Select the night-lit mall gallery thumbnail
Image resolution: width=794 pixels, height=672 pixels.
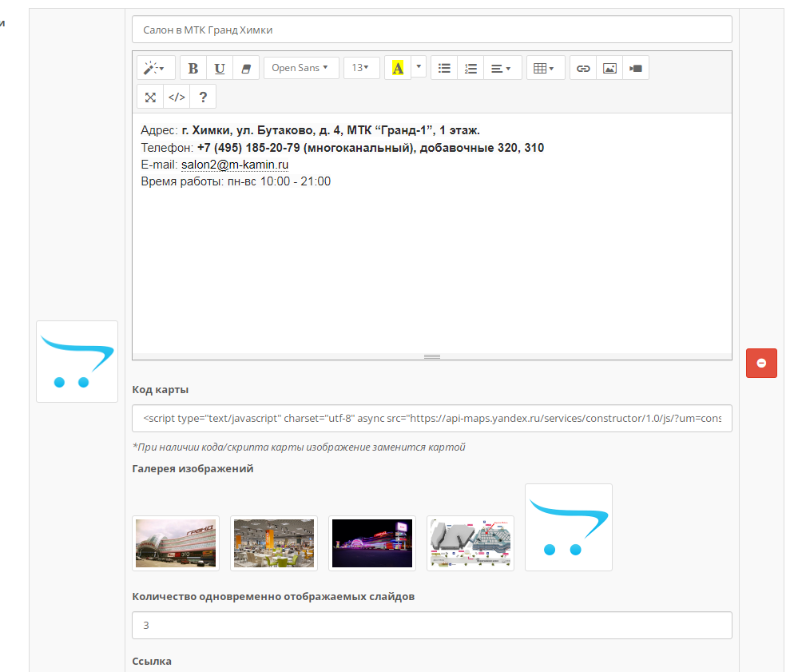point(371,543)
